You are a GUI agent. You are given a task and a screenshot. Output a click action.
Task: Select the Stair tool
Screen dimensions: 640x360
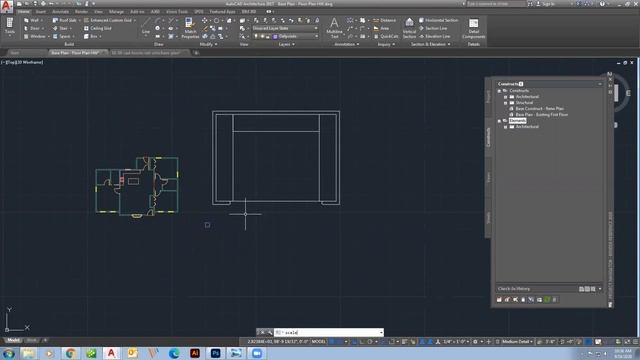tap(62, 28)
